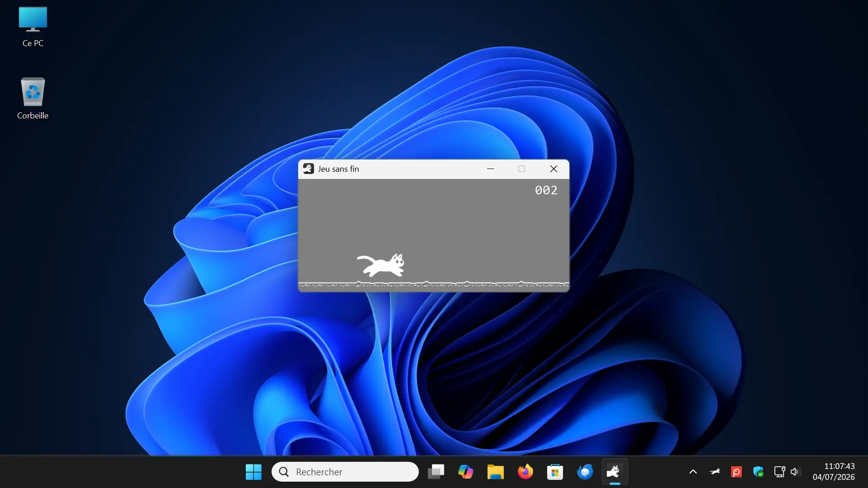This screenshot has width=868, height=488.
Task: Click the Rechercher search box
Action: coord(345,472)
